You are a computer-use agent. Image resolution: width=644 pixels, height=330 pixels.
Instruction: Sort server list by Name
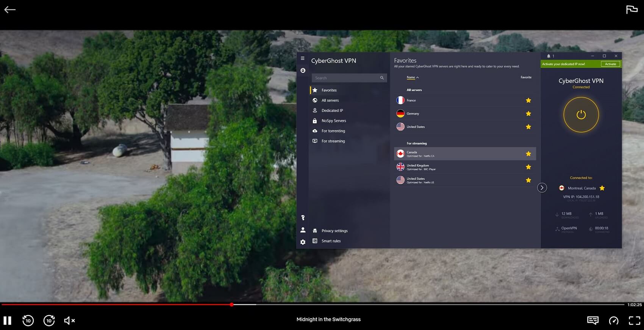(x=413, y=77)
